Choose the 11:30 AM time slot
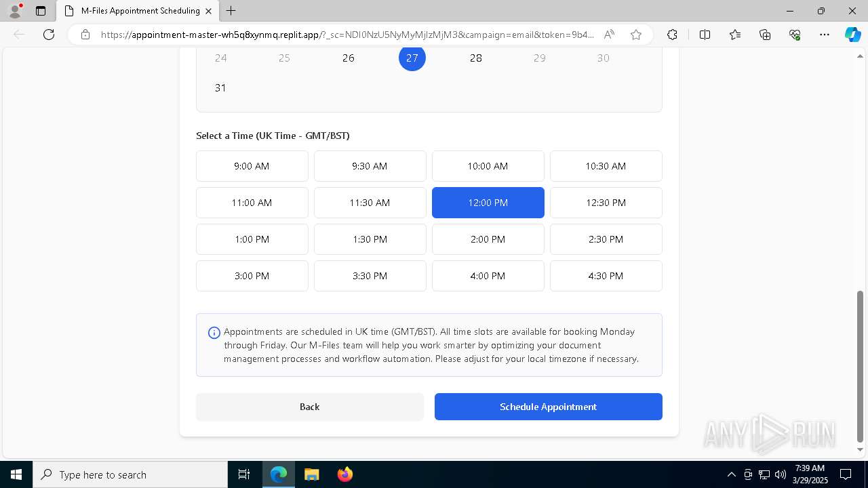Image resolution: width=868 pixels, height=488 pixels. pyautogui.click(x=370, y=203)
